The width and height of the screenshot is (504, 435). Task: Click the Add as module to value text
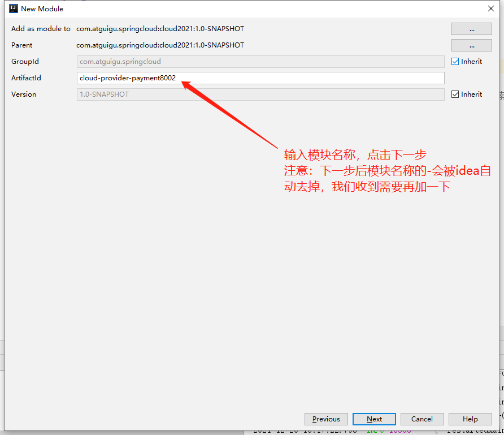160,29
